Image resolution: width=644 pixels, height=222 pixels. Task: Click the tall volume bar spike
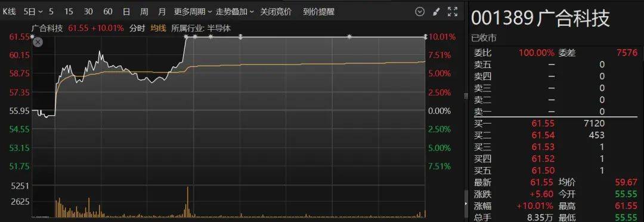pyautogui.click(x=188, y=202)
